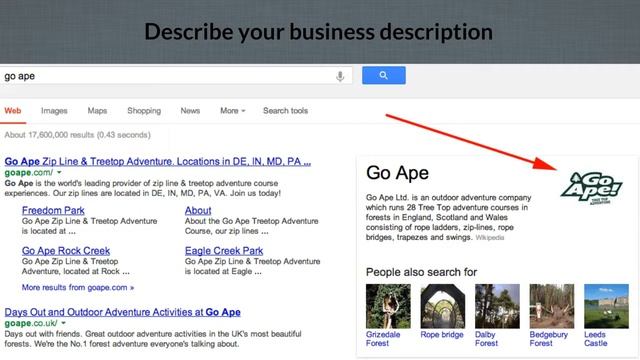Screen dimensions: 640x360
Task: Open the Go Ape Rock Creek sitelink
Action: point(66,251)
